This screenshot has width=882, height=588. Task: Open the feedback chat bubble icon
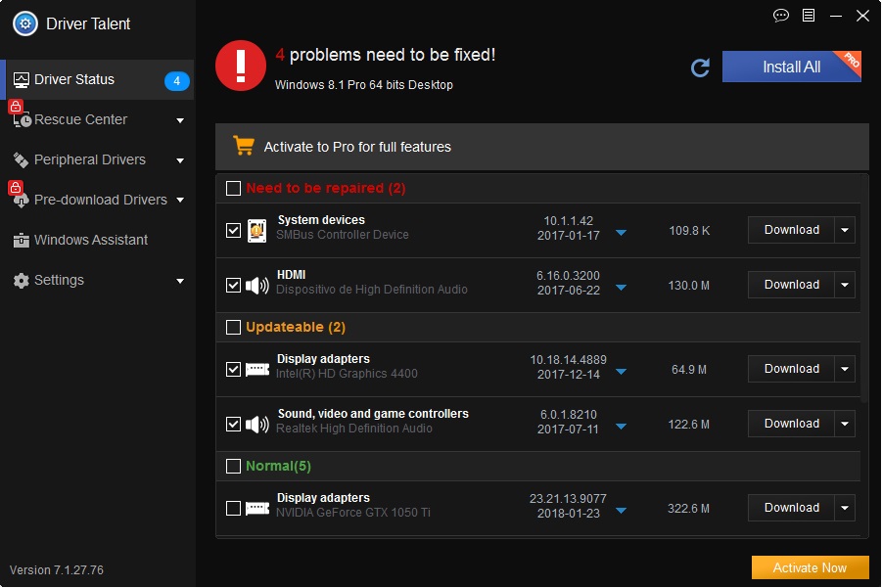(x=781, y=16)
